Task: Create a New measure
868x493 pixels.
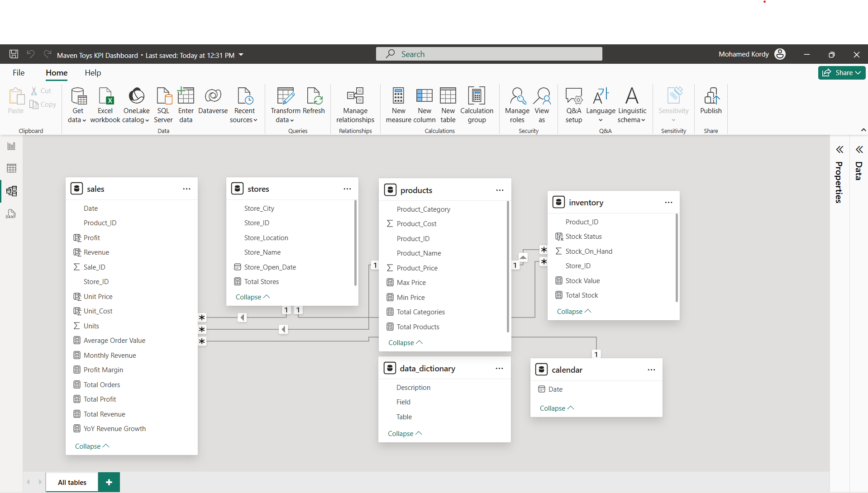Action: point(398,105)
